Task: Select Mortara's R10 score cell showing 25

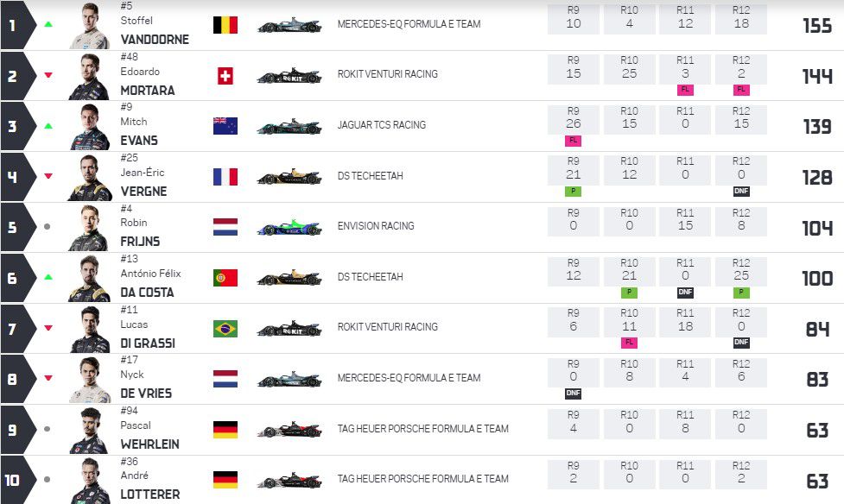Action: click(629, 69)
